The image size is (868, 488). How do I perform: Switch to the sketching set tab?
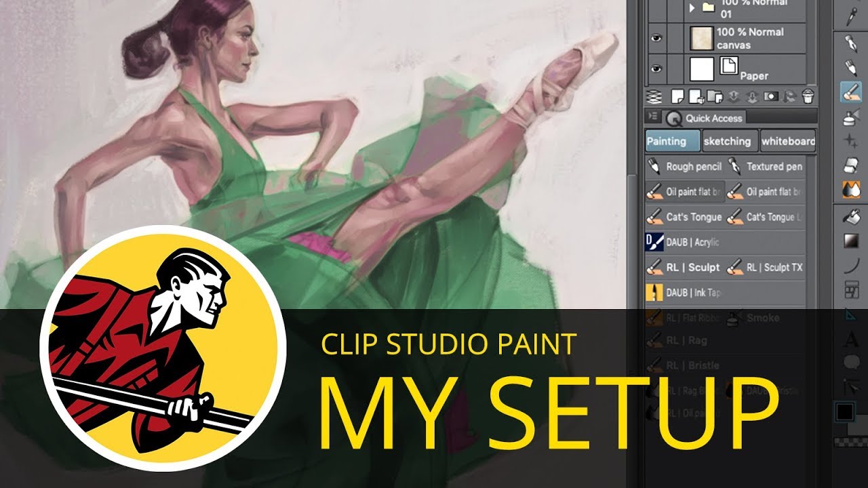(x=729, y=141)
